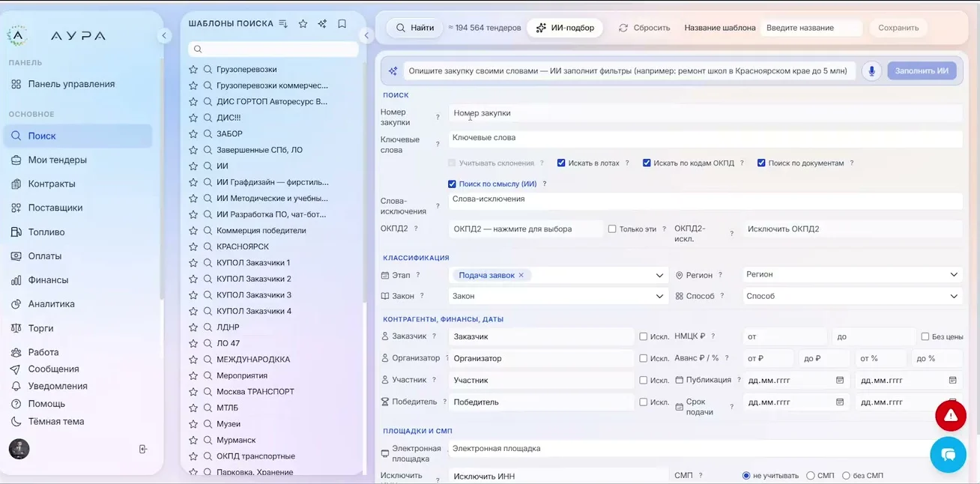Screen dimensions: 980x484
Task: Click the Заполнить ИИ button
Action: (x=922, y=71)
